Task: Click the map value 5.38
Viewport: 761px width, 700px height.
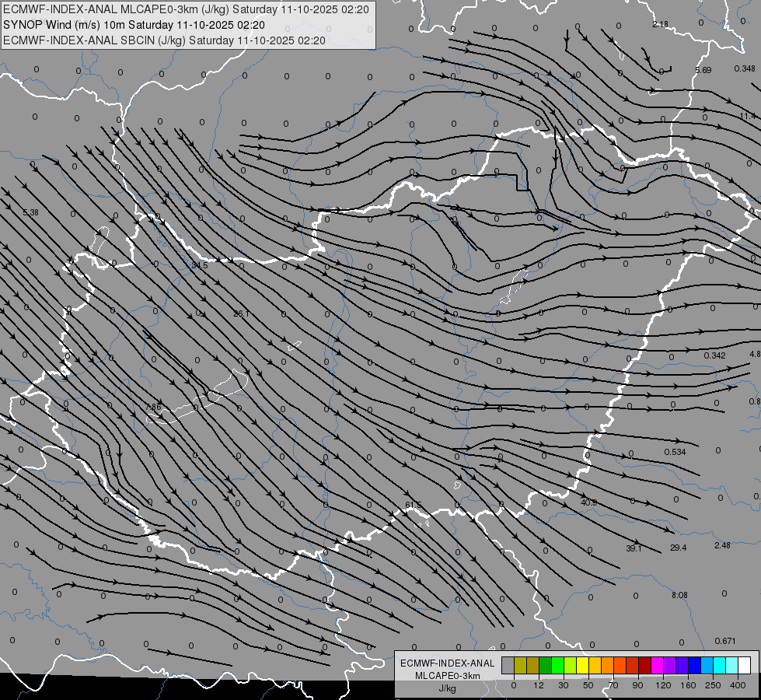Action: pyautogui.click(x=30, y=212)
